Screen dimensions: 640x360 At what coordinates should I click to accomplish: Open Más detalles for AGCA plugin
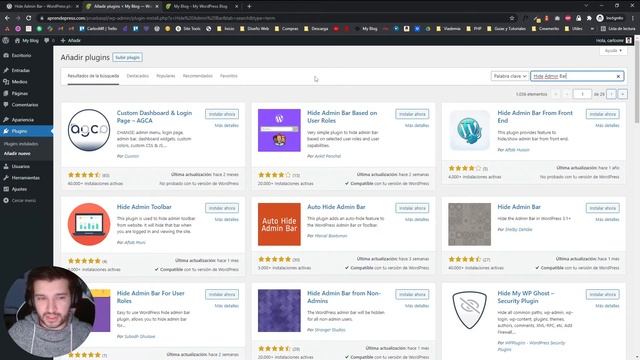click(227, 125)
